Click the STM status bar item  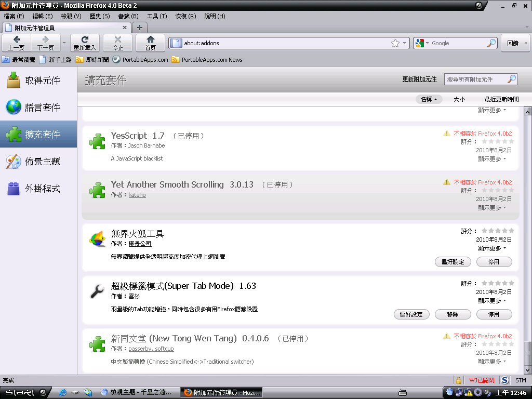[x=521, y=380]
